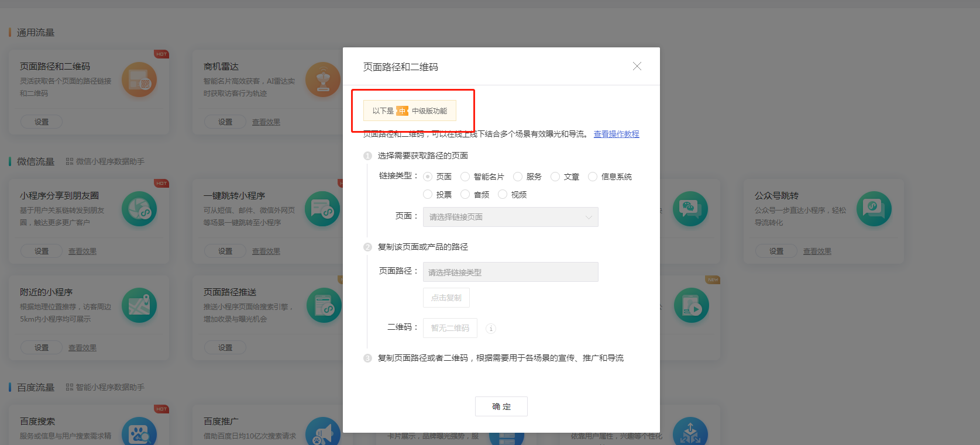Click the 附近的小程序 map icon
The image size is (980, 445).
coord(139,305)
